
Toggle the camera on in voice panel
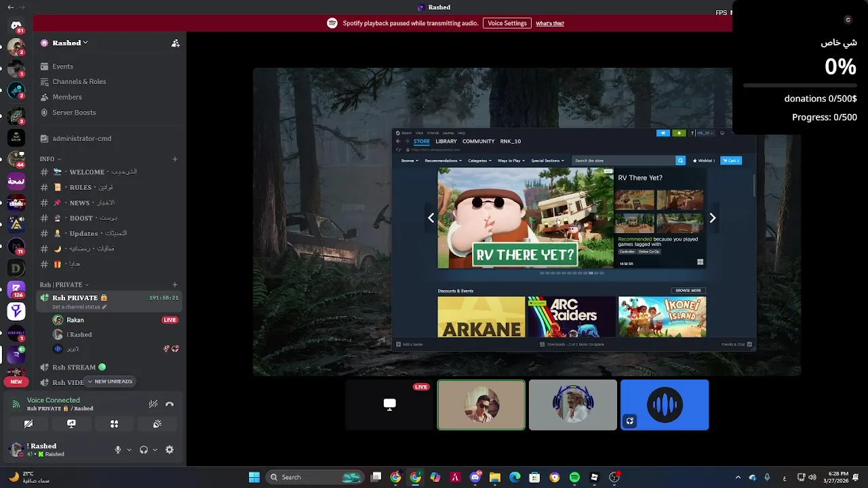(28, 424)
